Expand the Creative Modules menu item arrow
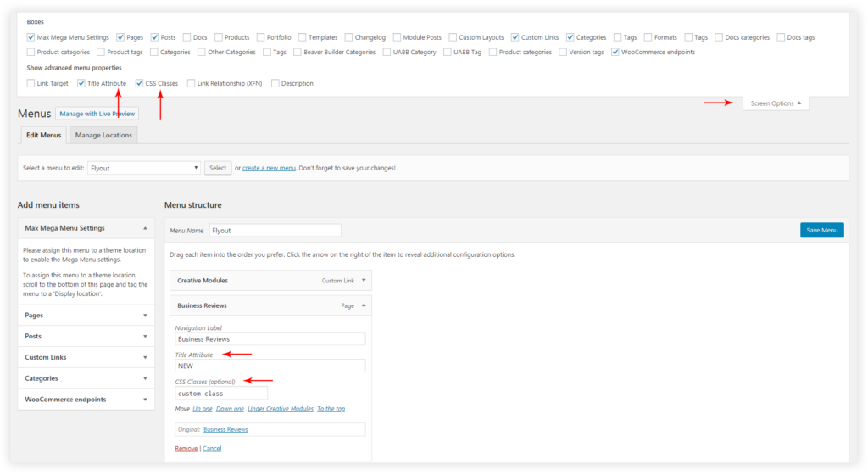The image size is (868, 475). (x=364, y=281)
